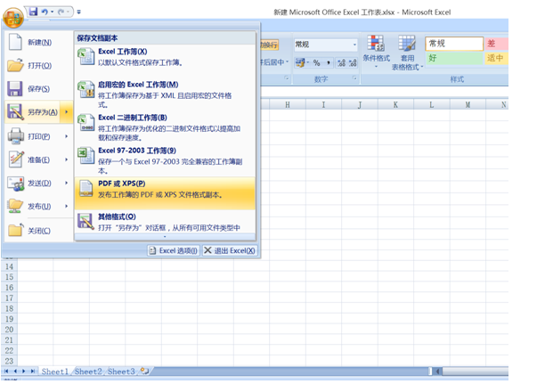Select the highlighted PDF 或 XPS(P) option
The width and height of the screenshot is (545, 392).
click(165, 193)
